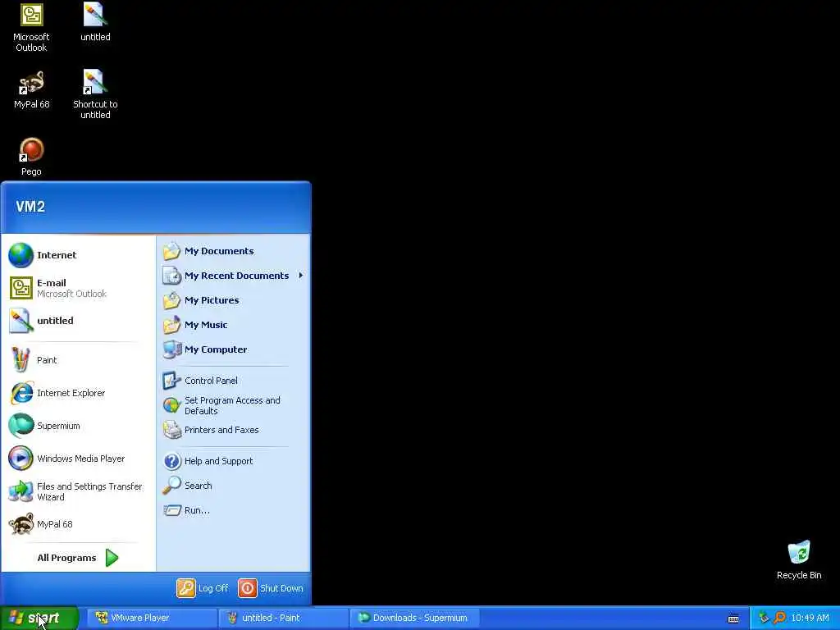Click the Start button
The height and width of the screenshot is (630, 840).
39,618
